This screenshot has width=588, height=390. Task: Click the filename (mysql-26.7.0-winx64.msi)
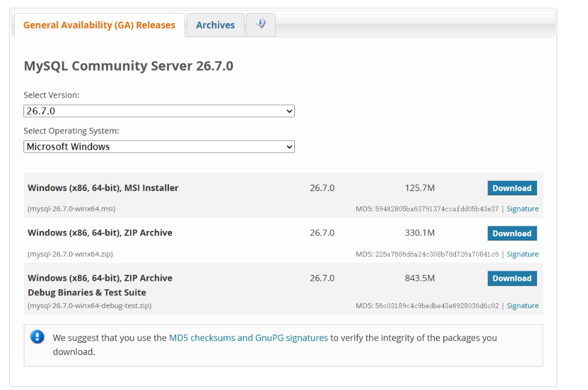pos(71,209)
